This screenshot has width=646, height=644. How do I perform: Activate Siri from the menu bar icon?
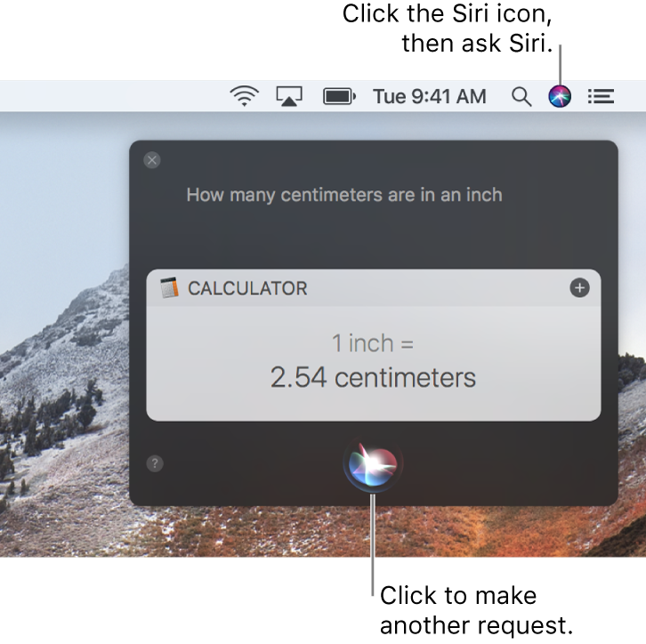click(560, 96)
